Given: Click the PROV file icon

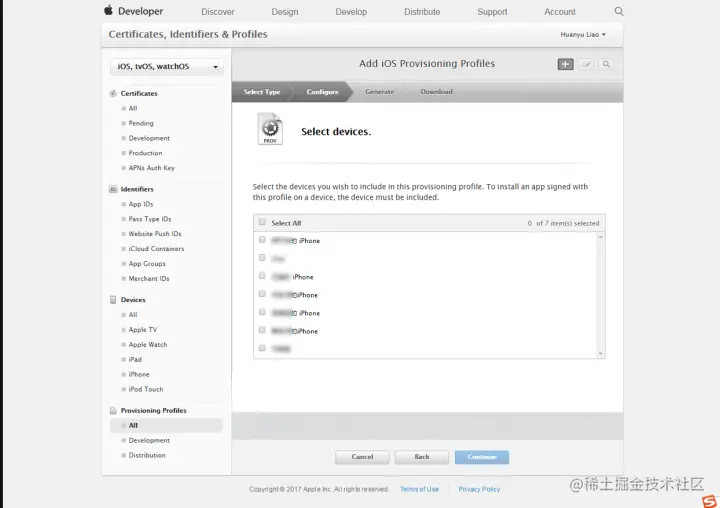Looking at the screenshot, I should [x=270, y=129].
